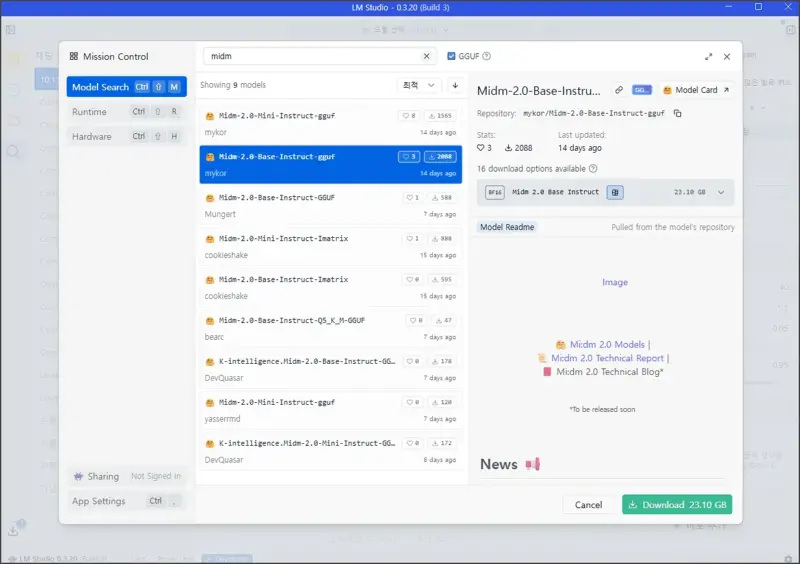The image size is (800, 564).
Task: Click download count 47 on bearc model
Action: (443, 321)
